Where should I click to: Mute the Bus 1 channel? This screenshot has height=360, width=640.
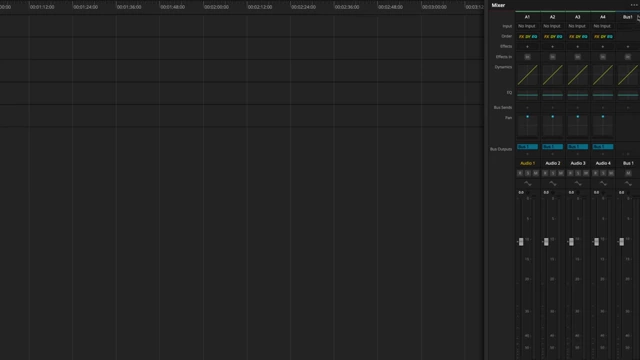[628, 173]
